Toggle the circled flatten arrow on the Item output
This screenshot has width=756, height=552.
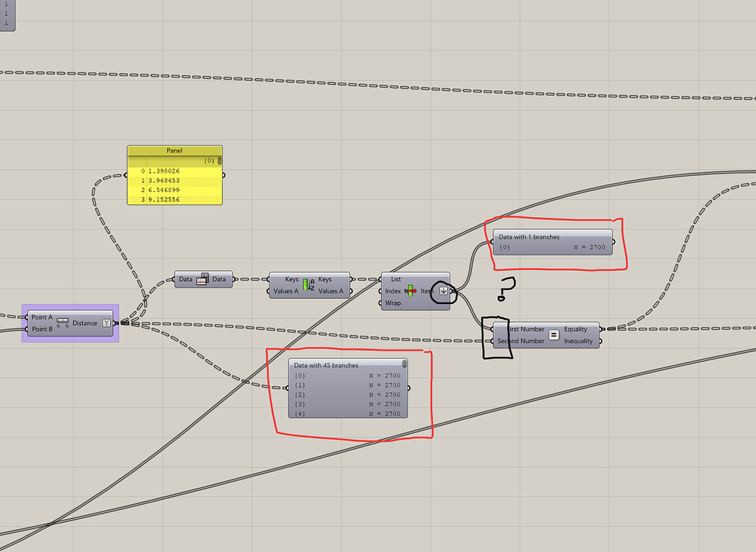(443, 291)
